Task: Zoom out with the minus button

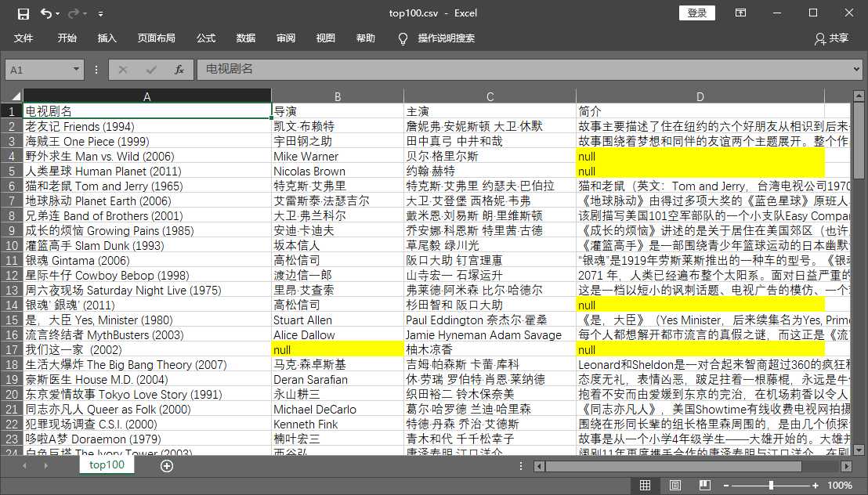Action: [x=726, y=486]
